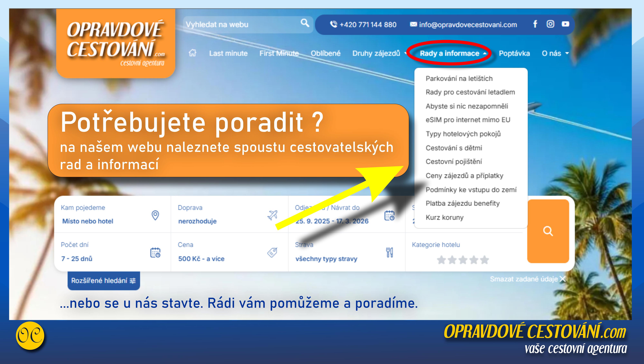Open the YouTube icon in header
The width and height of the screenshot is (644, 364).
pyautogui.click(x=565, y=24)
